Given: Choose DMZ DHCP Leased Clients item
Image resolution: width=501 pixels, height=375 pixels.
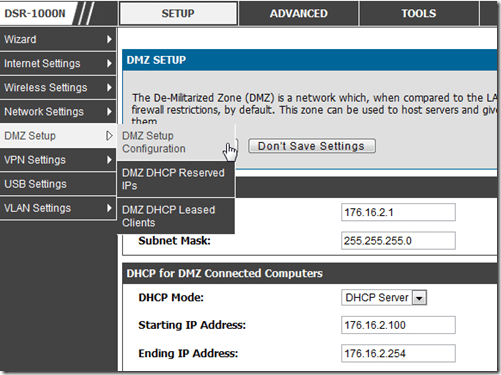Looking at the screenshot, I should coord(176,216).
